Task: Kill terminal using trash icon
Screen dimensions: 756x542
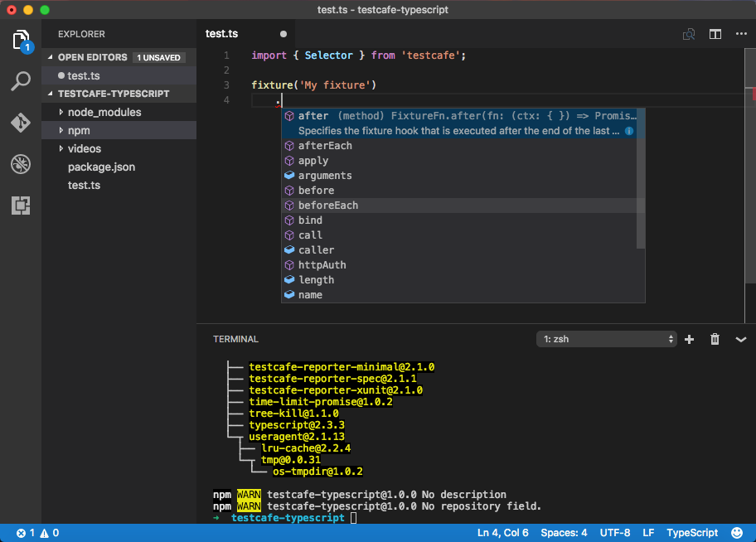Action: pos(715,339)
